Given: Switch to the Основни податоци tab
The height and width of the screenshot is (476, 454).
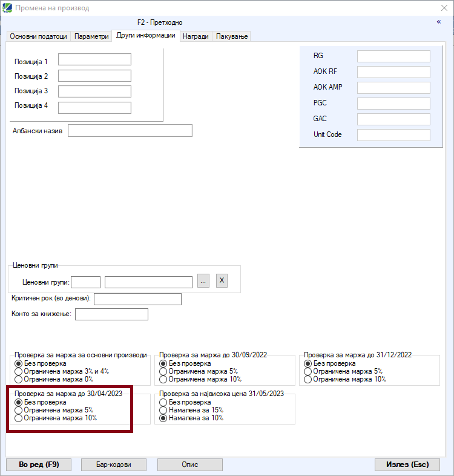Looking at the screenshot, I should click(x=38, y=36).
